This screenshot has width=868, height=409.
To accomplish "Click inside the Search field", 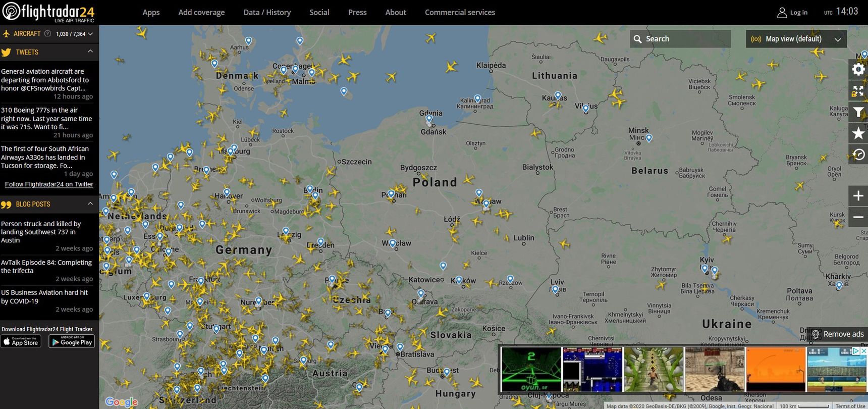I will [680, 39].
